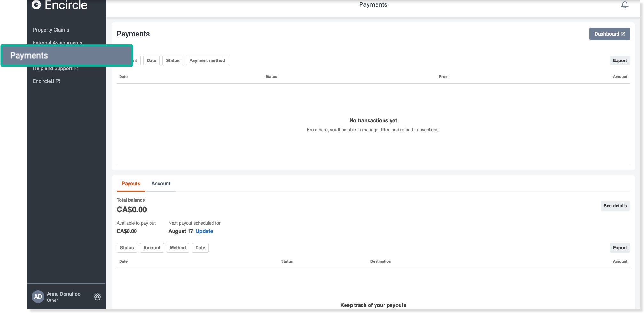Click the notification bell icon
This screenshot has height=313, width=644.
[x=625, y=5]
